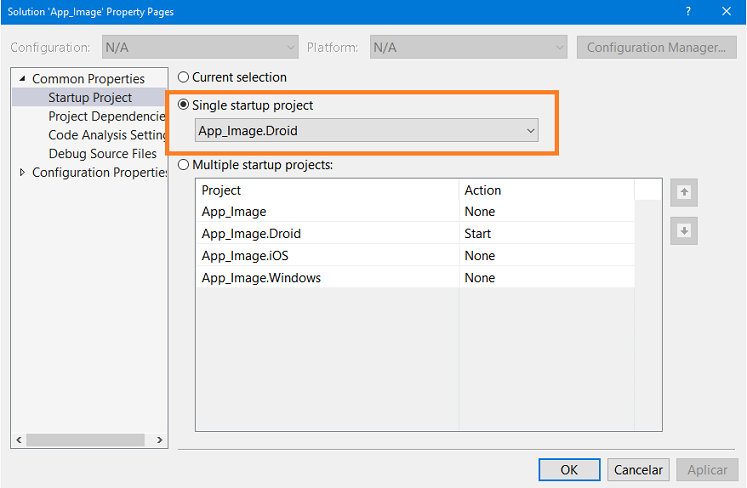Select the Current selection radio button
The width and height of the screenshot is (747, 488).
[x=183, y=77]
